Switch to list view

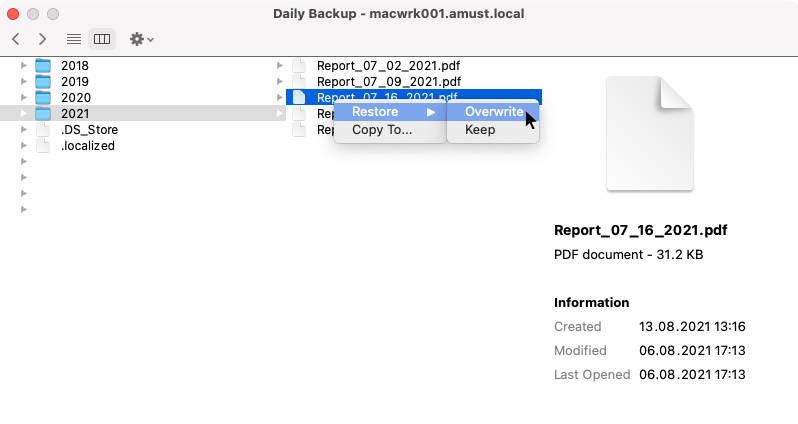pos(74,39)
